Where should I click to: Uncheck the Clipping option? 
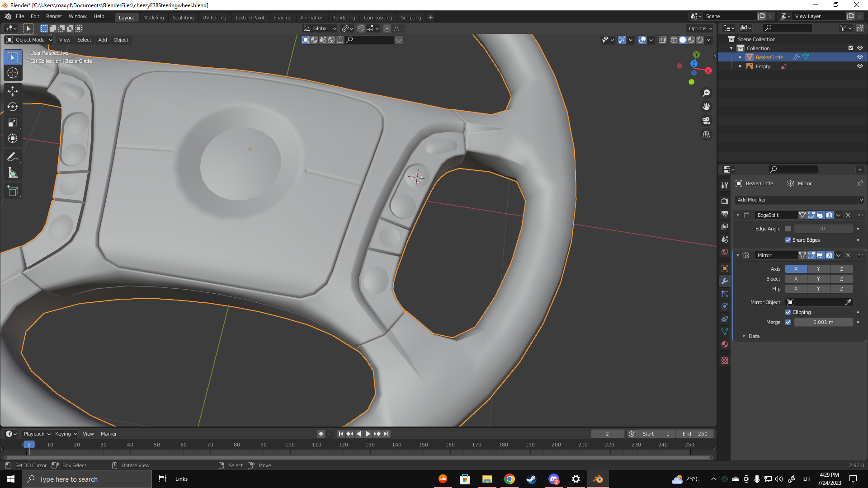tap(788, 312)
